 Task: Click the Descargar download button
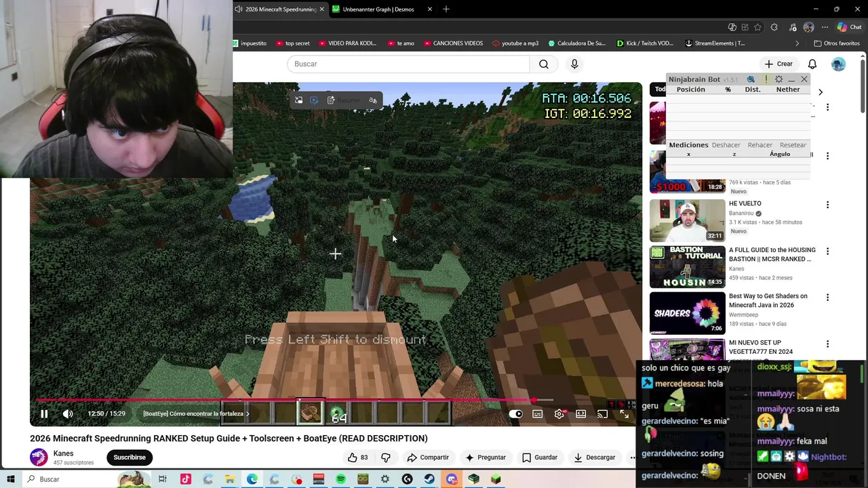click(x=594, y=457)
